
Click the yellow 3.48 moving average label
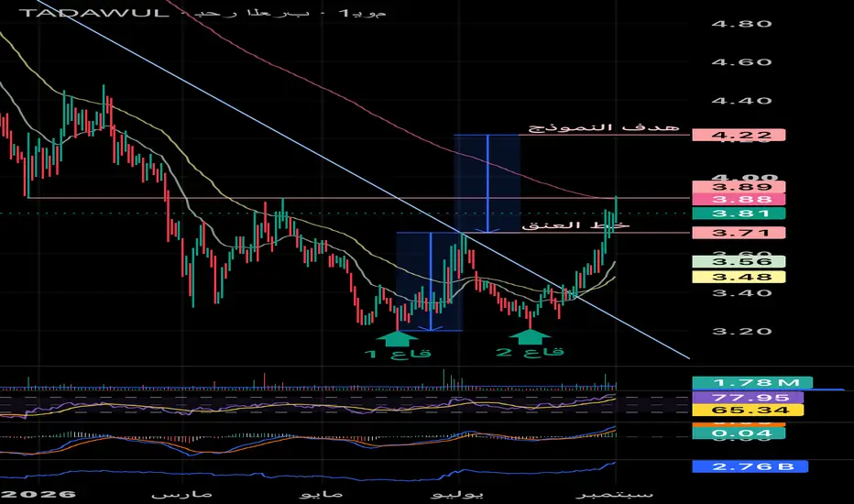click(x=739, y=277)
